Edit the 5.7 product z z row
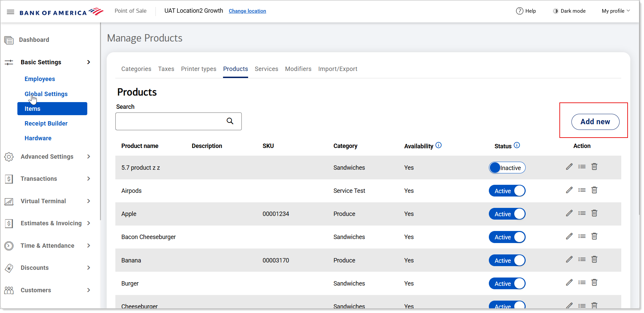The image size is (644, 313). pyautogui.click(x=569, y=167)
